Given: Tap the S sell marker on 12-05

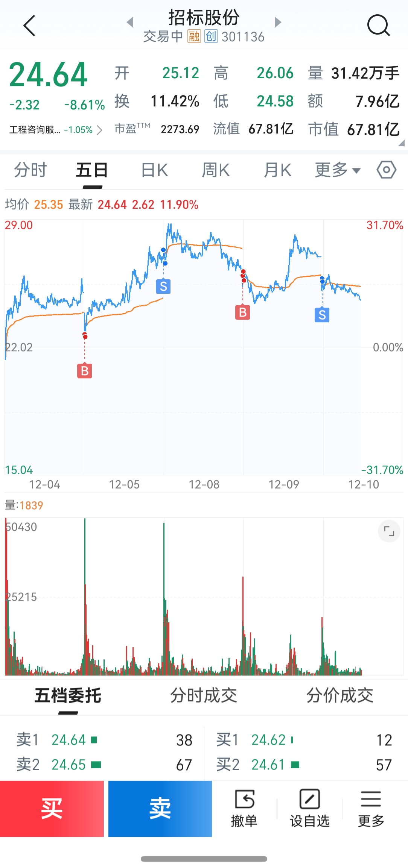Looking at the screenshot, I should point(163,286).
